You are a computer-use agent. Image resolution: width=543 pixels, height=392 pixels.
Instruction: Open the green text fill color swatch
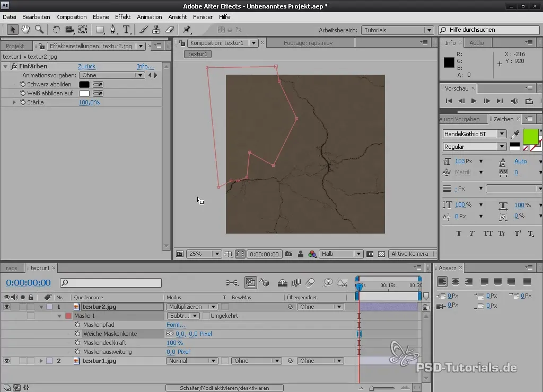(530, 137)
